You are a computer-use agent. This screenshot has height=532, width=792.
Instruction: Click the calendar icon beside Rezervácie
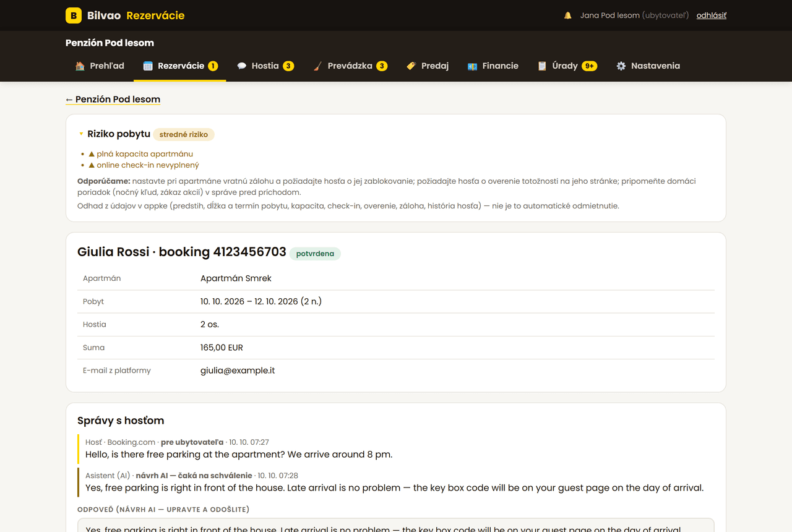[x=148, y=66]
